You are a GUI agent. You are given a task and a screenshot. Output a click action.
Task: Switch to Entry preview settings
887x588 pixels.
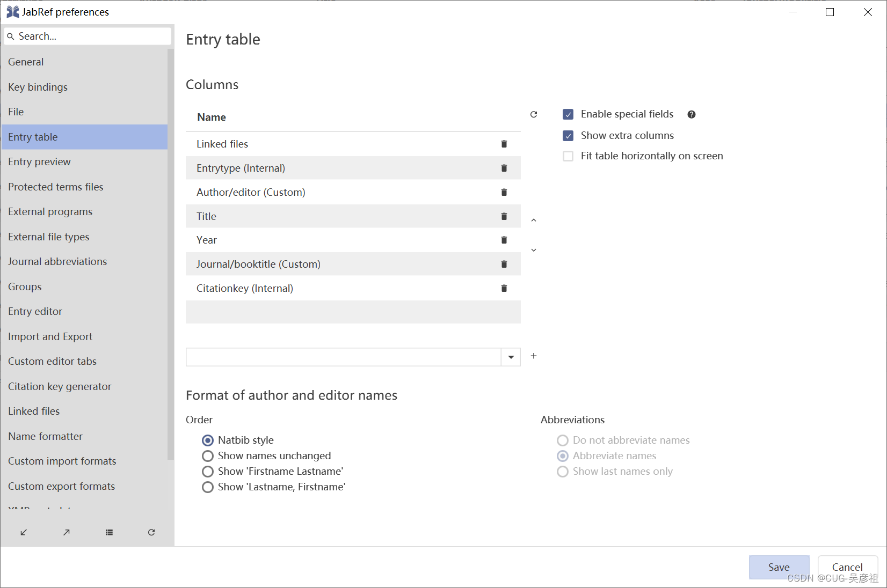84,161
